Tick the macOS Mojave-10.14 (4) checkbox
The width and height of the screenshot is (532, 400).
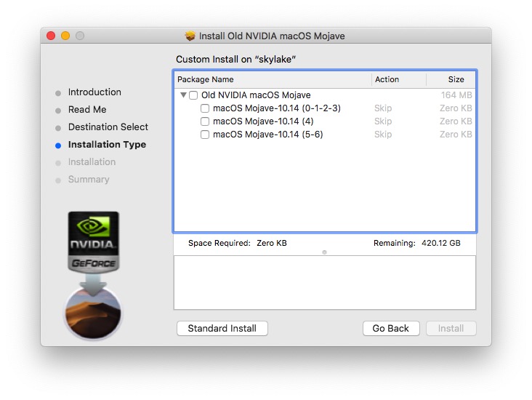click(x=205, y=121)
